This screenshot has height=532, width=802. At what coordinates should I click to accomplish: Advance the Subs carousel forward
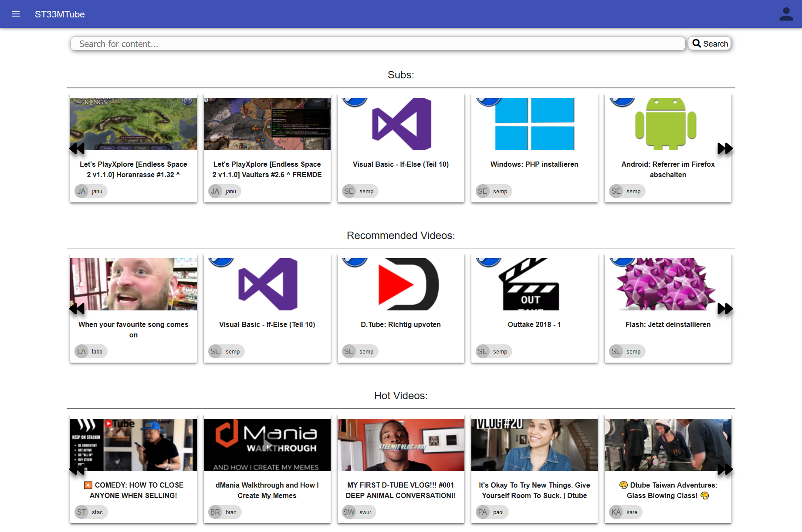point(724,148)
